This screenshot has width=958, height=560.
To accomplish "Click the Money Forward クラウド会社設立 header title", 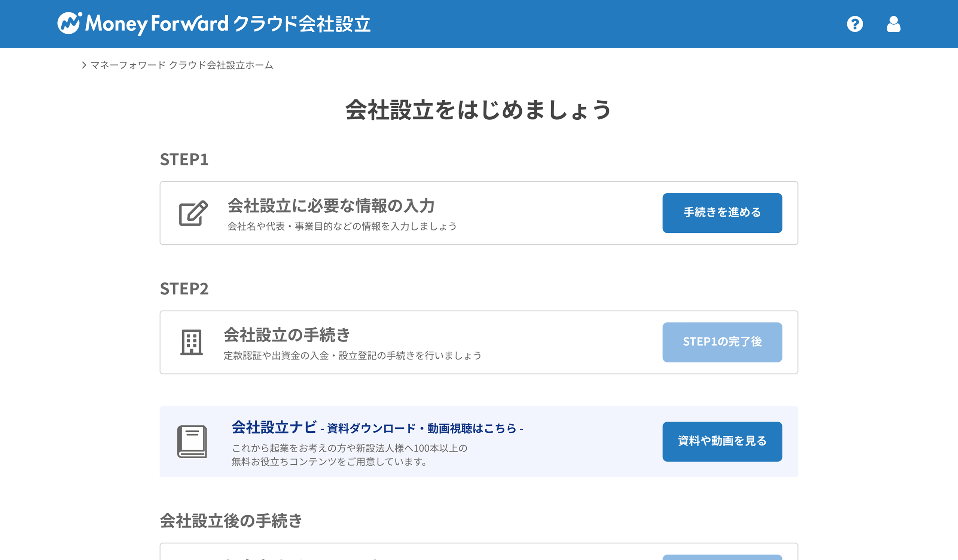I will point(228,24).
